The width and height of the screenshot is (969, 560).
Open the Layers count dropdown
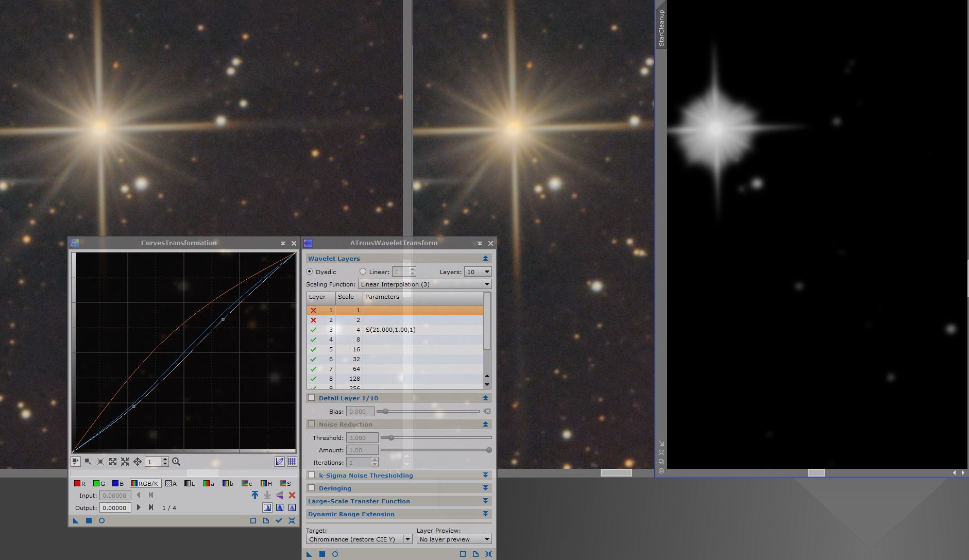tap(486, 271)
